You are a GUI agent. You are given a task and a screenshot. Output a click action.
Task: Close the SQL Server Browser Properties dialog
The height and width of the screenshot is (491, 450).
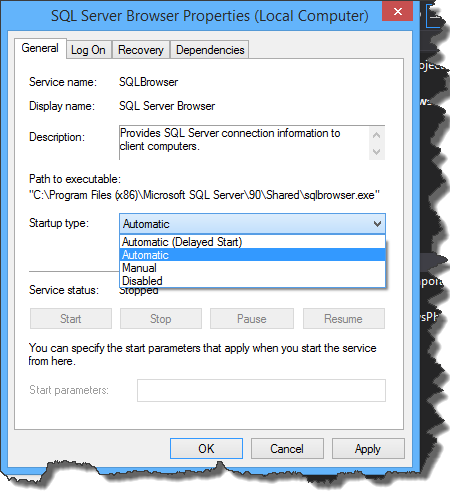397,11
